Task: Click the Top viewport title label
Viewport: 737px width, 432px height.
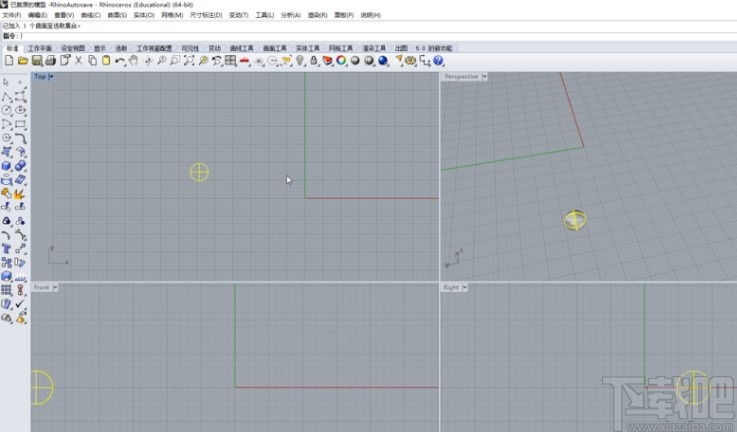Action: click(x=40, y=77)
